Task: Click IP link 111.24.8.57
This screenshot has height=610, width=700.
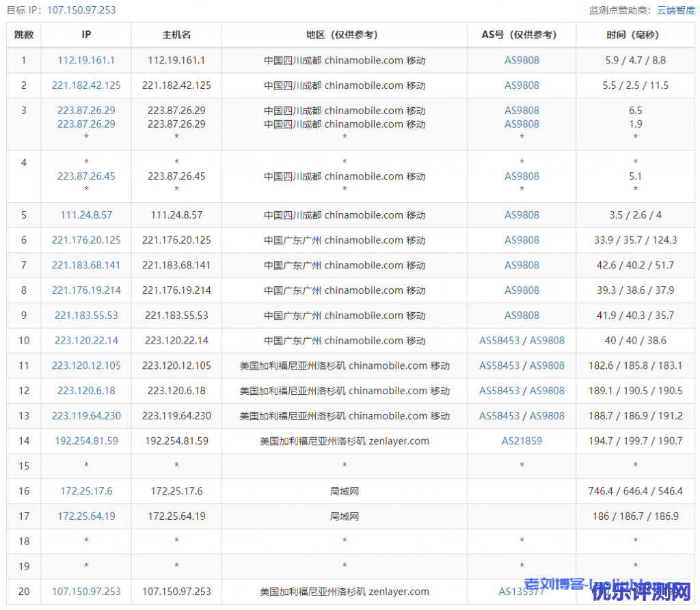Action: pos(86,215)
